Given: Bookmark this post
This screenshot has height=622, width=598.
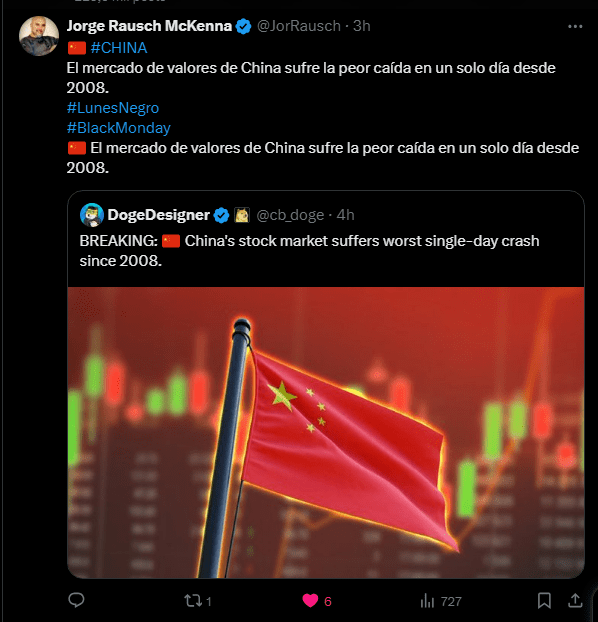Looking at the screenshot, I should [x=544, y=601].
